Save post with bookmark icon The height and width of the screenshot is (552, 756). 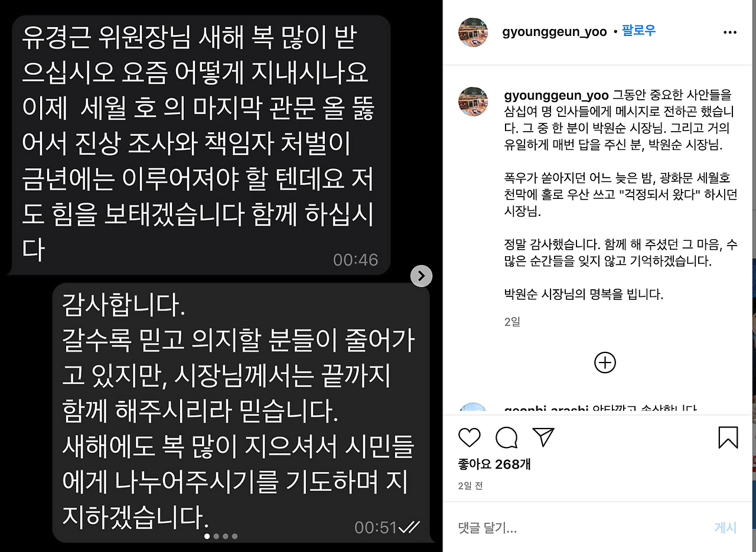click(x=728, y=437)
